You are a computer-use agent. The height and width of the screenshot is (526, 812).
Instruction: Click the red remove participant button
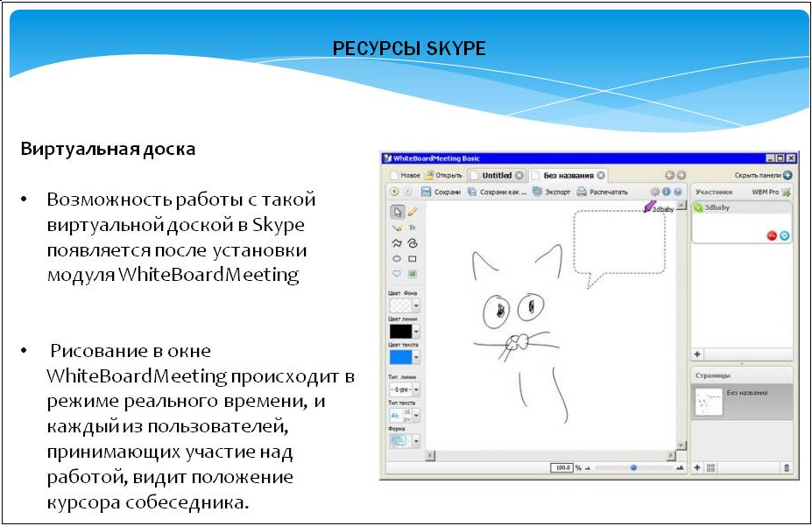(772, 235)
